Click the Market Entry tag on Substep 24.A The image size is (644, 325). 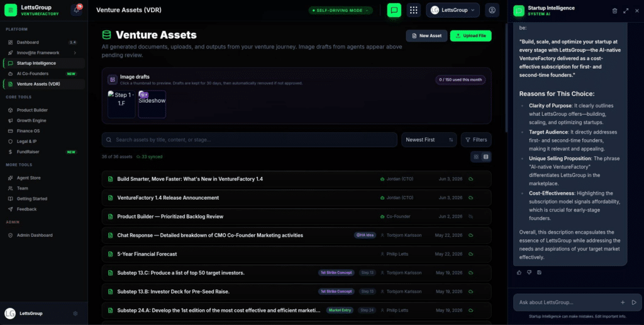click(340, 310)
